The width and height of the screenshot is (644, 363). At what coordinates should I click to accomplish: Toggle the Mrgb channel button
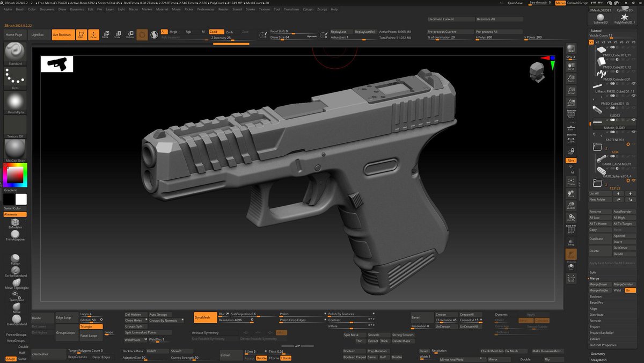tap(173, 32)
